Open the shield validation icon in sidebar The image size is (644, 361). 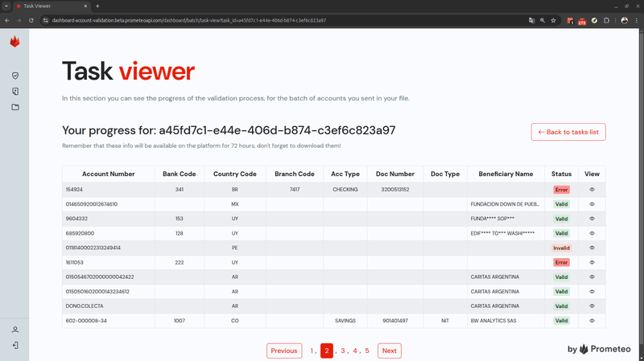(x=14, y=76)
